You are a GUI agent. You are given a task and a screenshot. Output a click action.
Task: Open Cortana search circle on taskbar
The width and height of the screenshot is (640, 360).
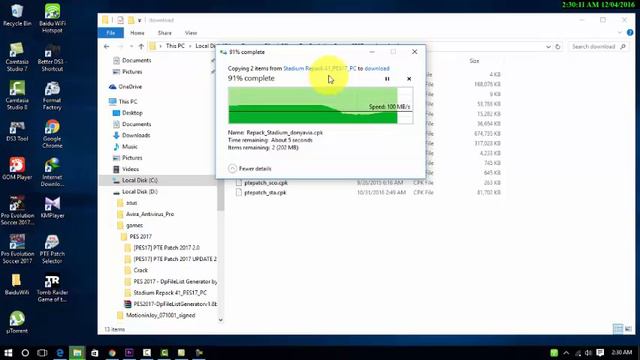point(25,353)
